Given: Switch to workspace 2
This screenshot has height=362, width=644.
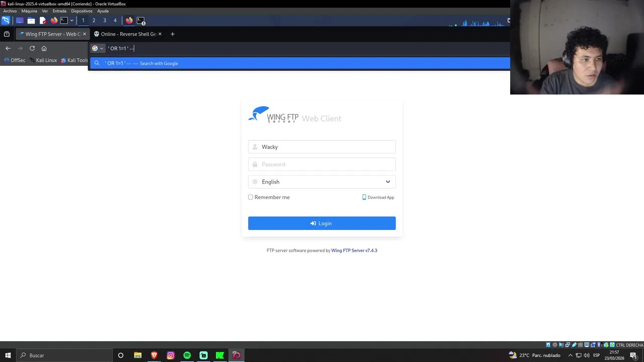Looking at the screenshot, I should pyautogui.click(x=94, y=21).
